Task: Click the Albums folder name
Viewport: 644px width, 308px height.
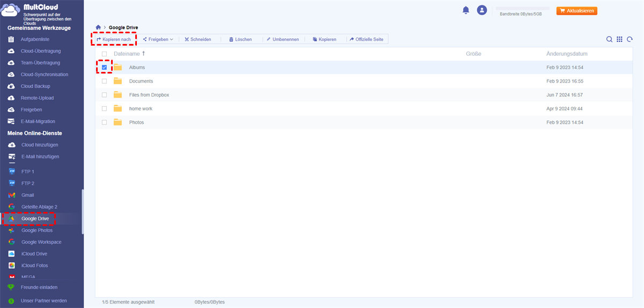Action: tap(137, 68)
